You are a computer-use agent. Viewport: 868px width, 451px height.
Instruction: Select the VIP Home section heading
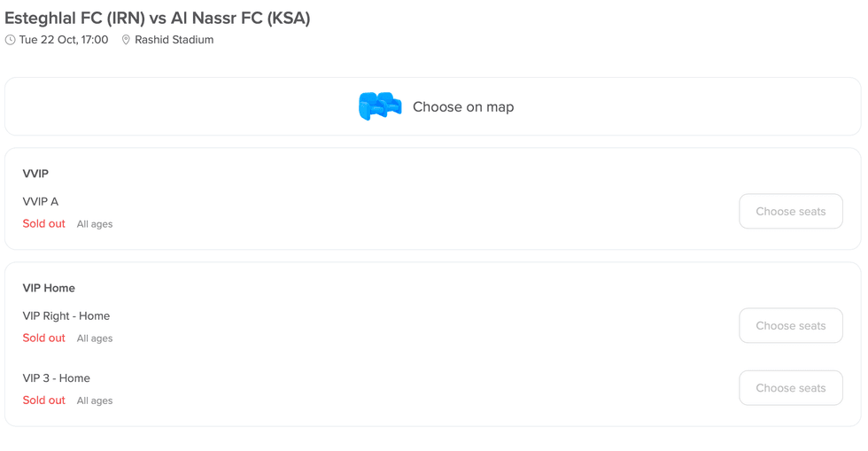click(49, 288)
